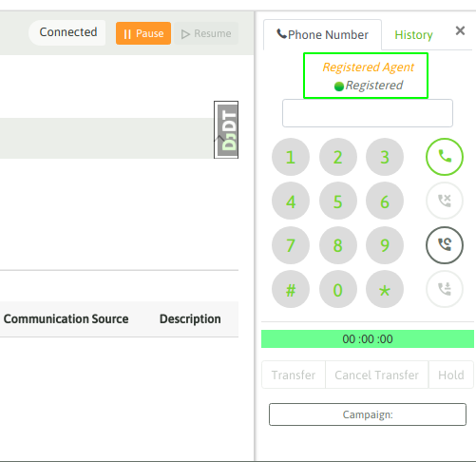Focus the phone number input field
The width and height of the screenshot is (476, 462).
pos(368,113)
